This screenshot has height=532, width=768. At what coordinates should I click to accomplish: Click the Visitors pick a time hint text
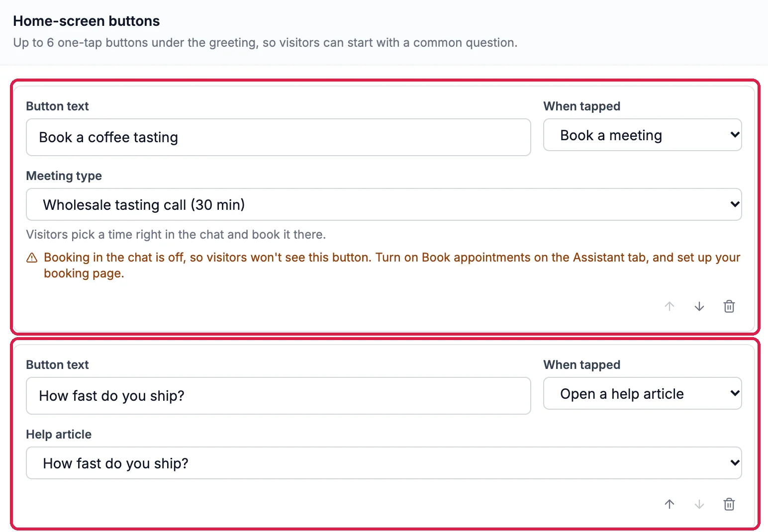coord(176,235)
